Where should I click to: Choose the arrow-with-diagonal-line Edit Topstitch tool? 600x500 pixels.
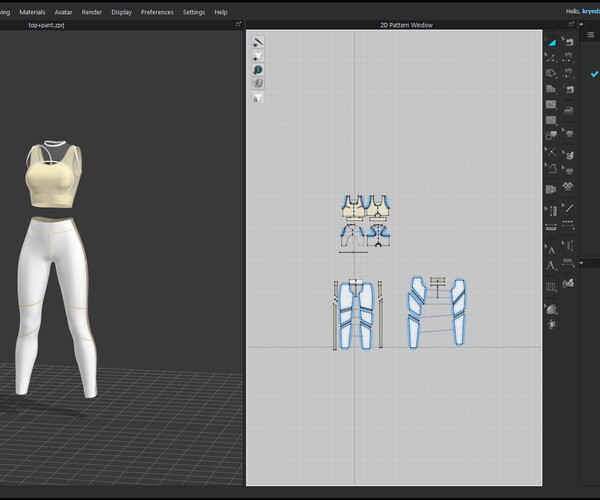[x=568, y=208]
